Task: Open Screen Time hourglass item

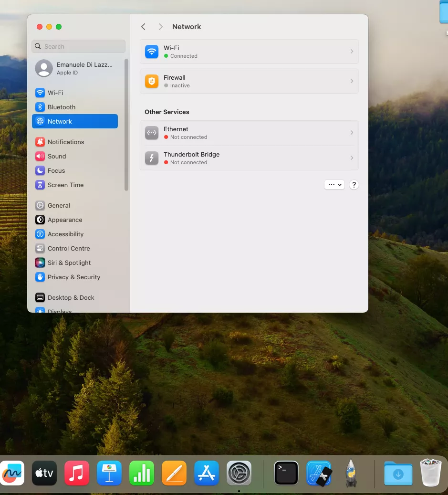Action: (x=65, y=185)
